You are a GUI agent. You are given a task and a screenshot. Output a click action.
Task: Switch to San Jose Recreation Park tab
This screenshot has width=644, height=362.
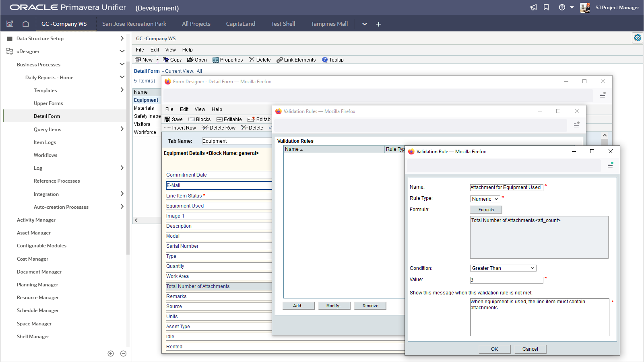[134, 24]
